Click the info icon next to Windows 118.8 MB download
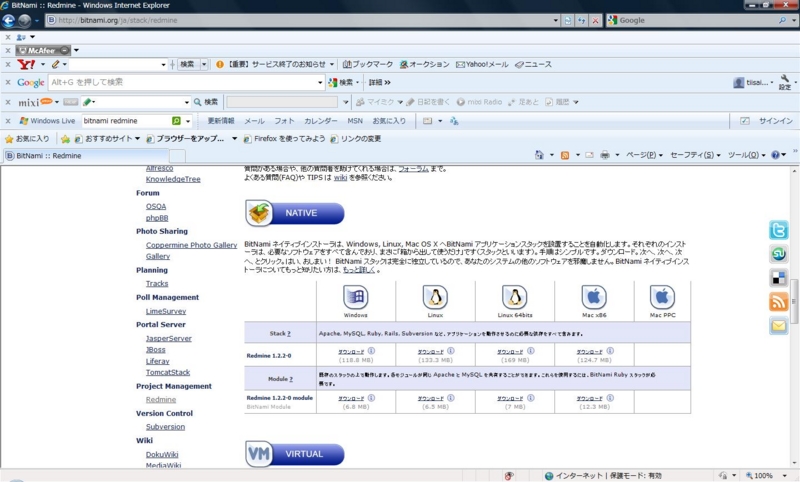 (371, 351)
